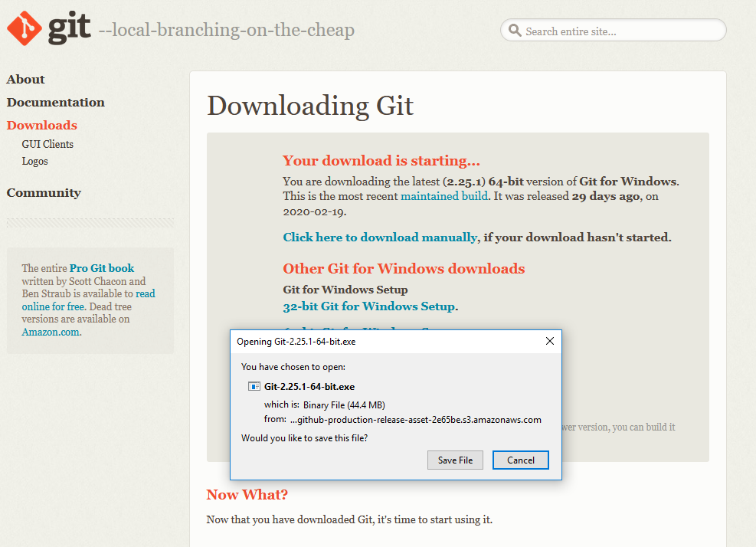Open the Amazon.com link

click(51, 332)
